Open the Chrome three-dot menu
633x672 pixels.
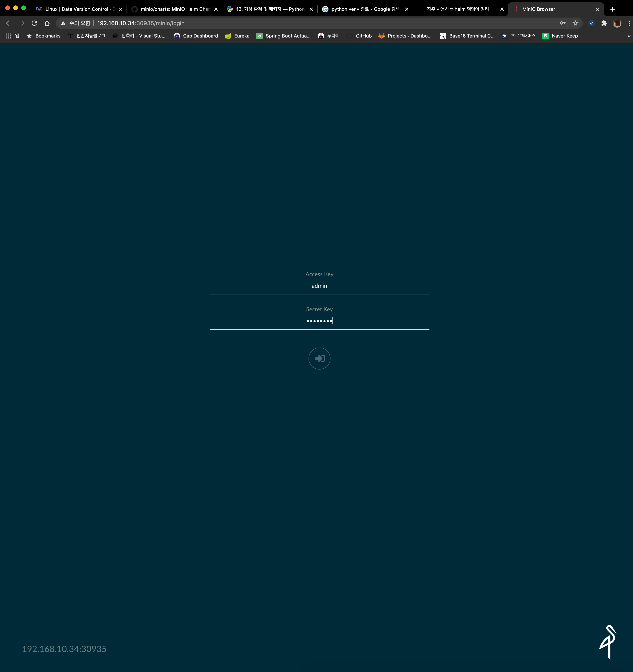pyautogui.click(x=629, y=23)
